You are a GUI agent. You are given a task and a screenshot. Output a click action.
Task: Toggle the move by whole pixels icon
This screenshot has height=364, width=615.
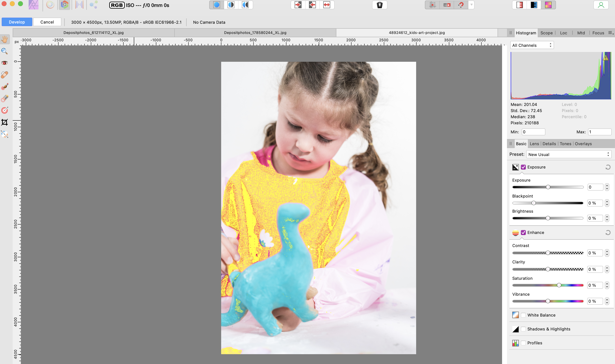click(x=447, y=5)
